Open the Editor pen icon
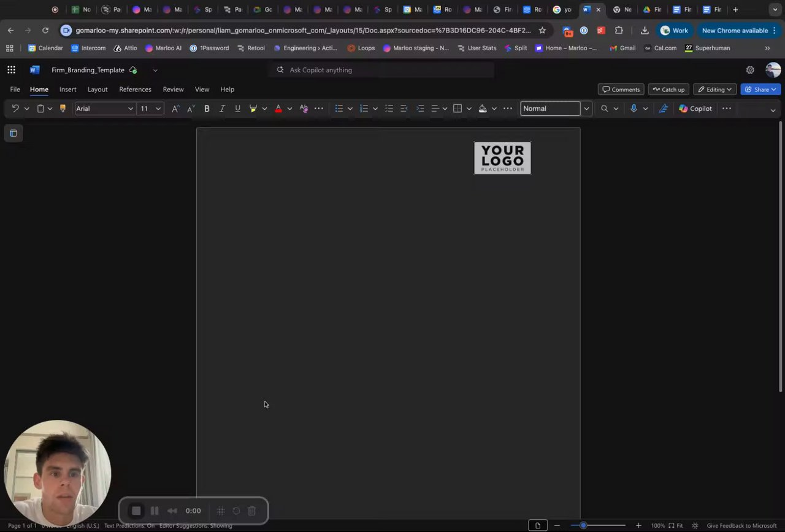 coord(663,108)
